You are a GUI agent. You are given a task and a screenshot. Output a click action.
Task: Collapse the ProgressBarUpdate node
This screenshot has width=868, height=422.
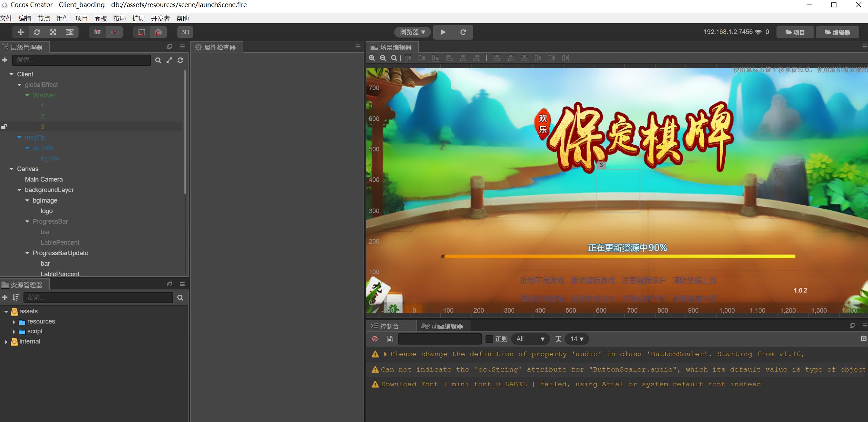tap(27, 253)
